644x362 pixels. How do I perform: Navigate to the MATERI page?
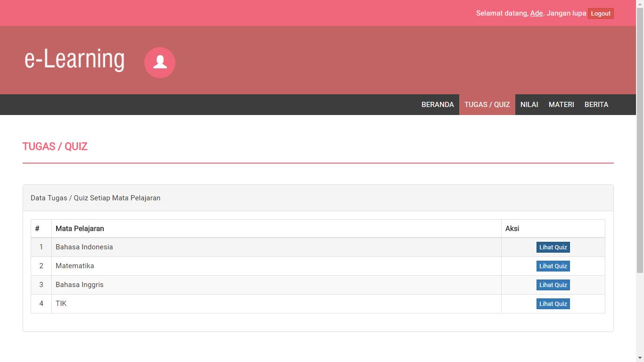[561, 105]
